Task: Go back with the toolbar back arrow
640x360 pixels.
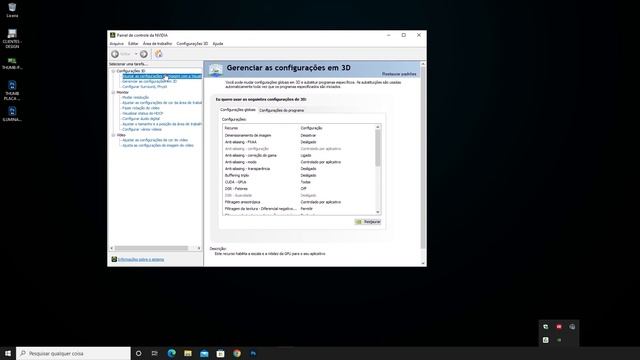Action: [115, 54]
